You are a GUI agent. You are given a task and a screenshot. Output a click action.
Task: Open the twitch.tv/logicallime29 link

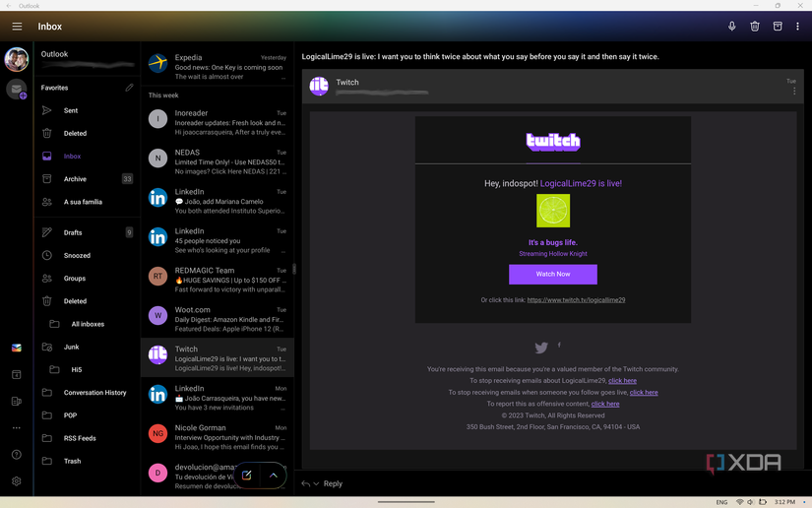pos(576,300)
